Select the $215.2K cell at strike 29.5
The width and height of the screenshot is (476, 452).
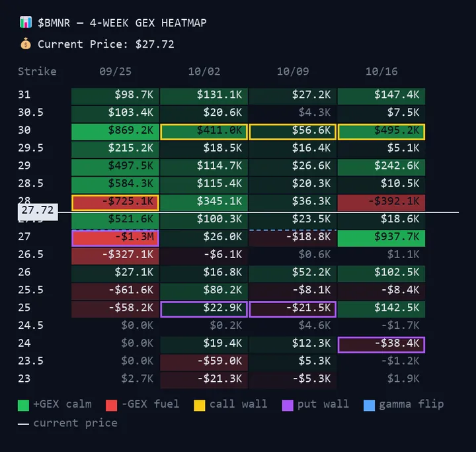point(115,150)
